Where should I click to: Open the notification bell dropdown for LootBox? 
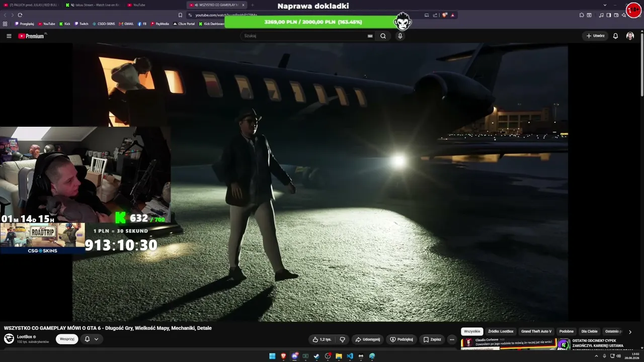point(91,339)
